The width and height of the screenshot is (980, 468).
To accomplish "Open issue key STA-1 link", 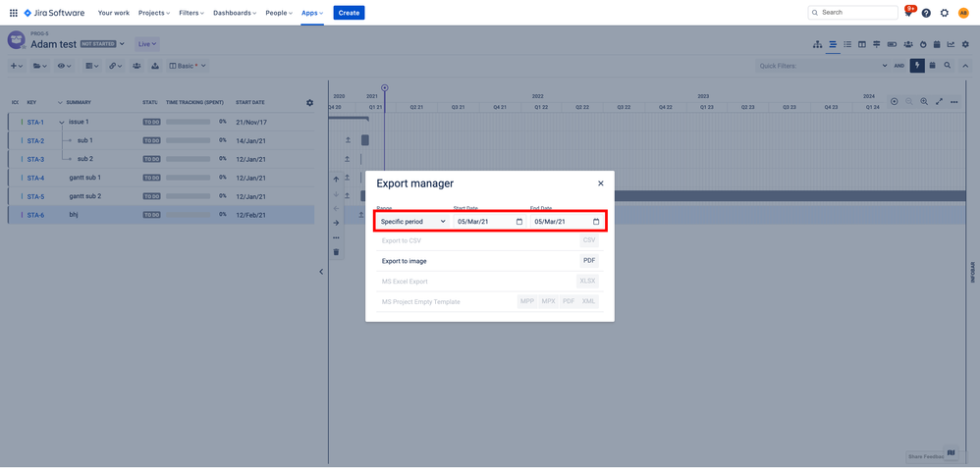I will pos(35,123).
